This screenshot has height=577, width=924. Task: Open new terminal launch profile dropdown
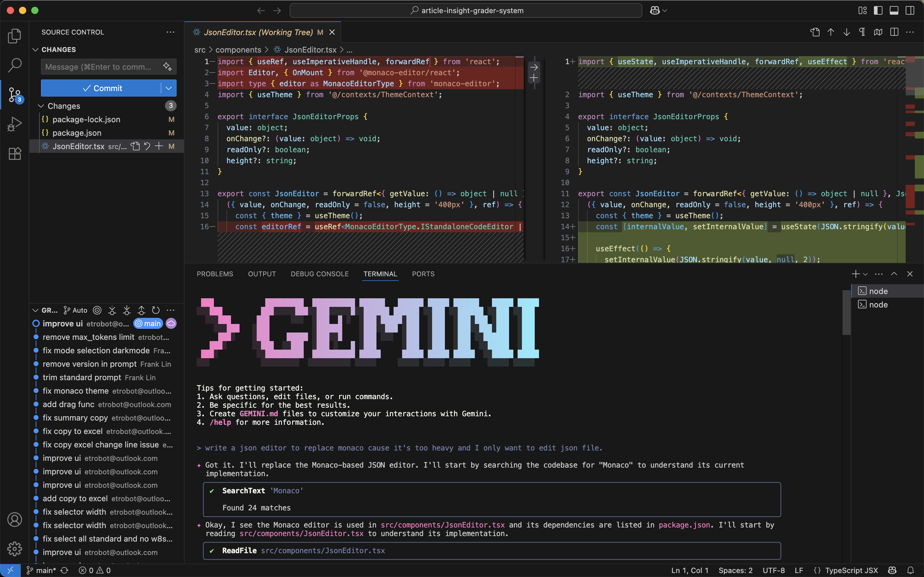865,274
